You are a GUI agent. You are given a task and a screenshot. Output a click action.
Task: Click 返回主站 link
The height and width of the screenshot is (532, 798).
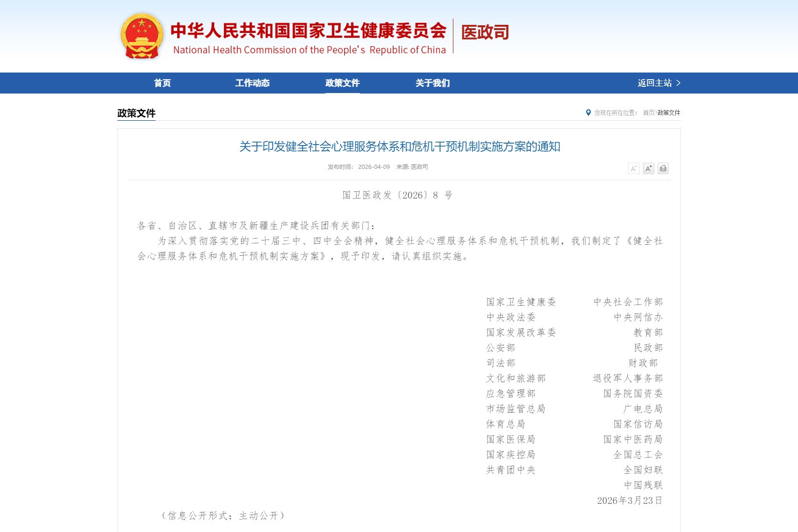[x=659, y=83]
